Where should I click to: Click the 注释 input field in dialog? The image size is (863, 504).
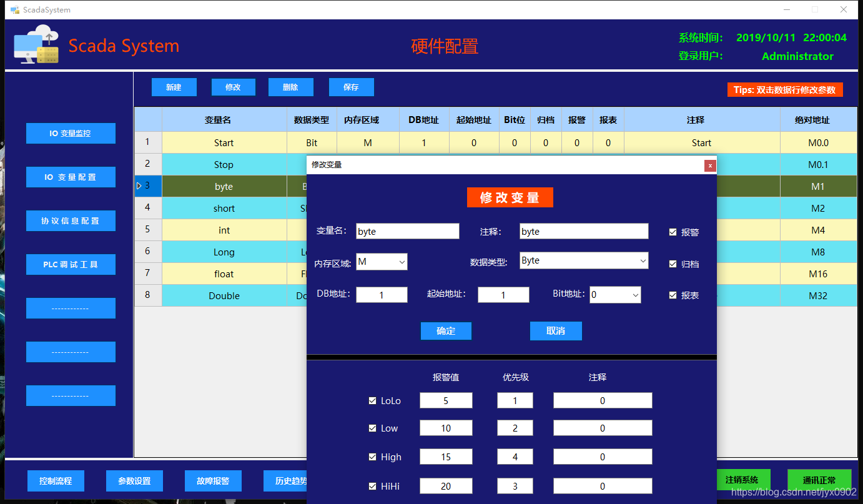tap(584, 231)
